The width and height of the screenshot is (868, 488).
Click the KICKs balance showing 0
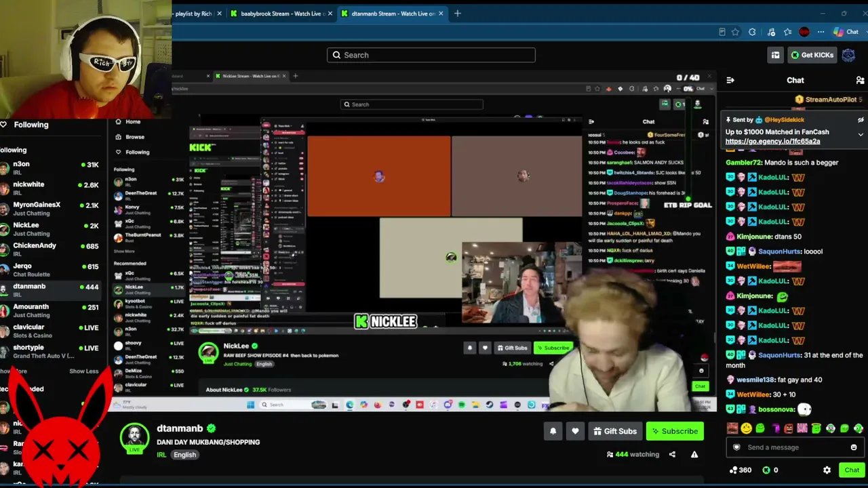(x=770, y=470)
